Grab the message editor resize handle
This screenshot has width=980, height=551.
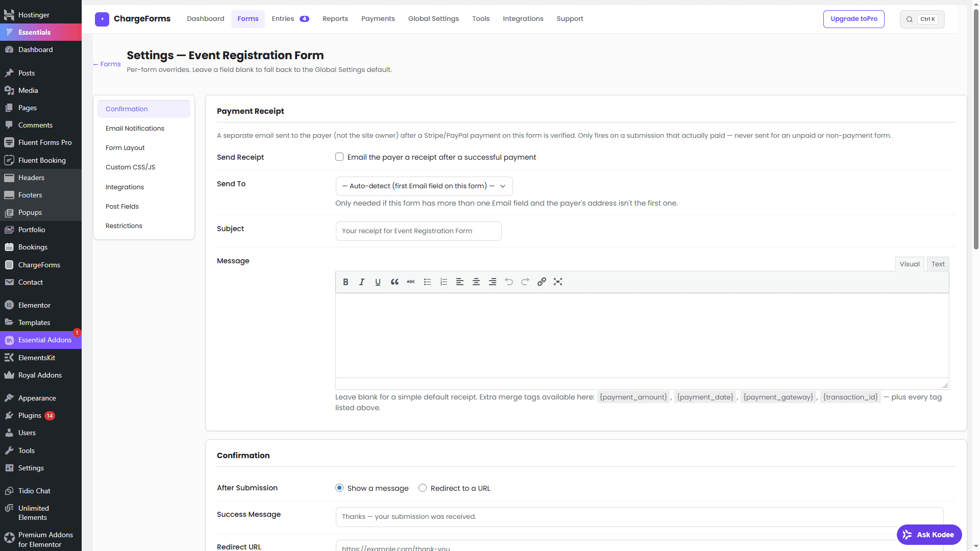click(x=945, y=385)
